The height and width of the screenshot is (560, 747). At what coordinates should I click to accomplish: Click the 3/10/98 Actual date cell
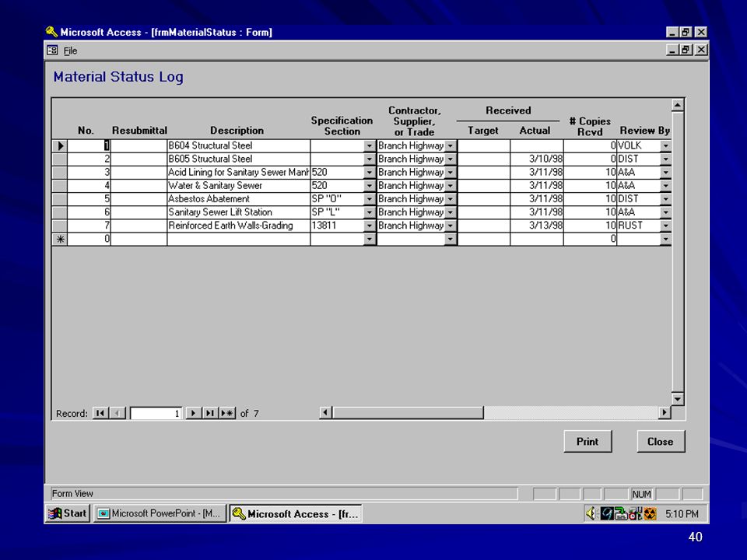(x=536, y=159)
